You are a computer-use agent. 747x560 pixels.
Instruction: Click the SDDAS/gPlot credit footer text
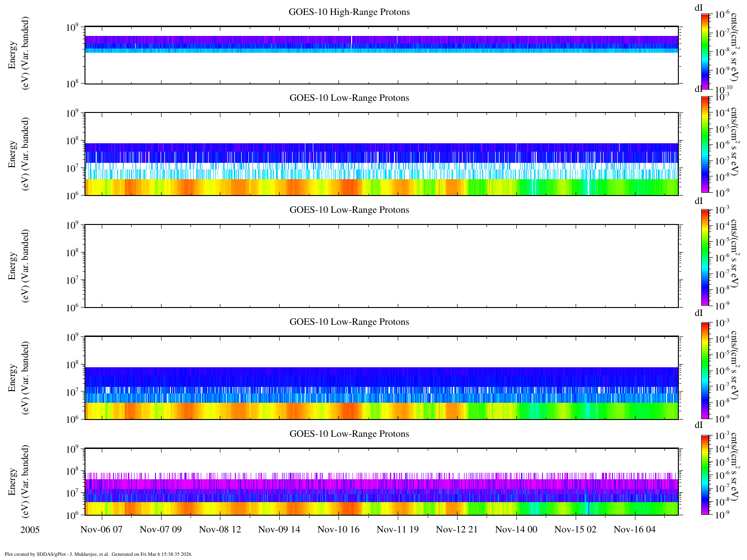pos(98,554)
